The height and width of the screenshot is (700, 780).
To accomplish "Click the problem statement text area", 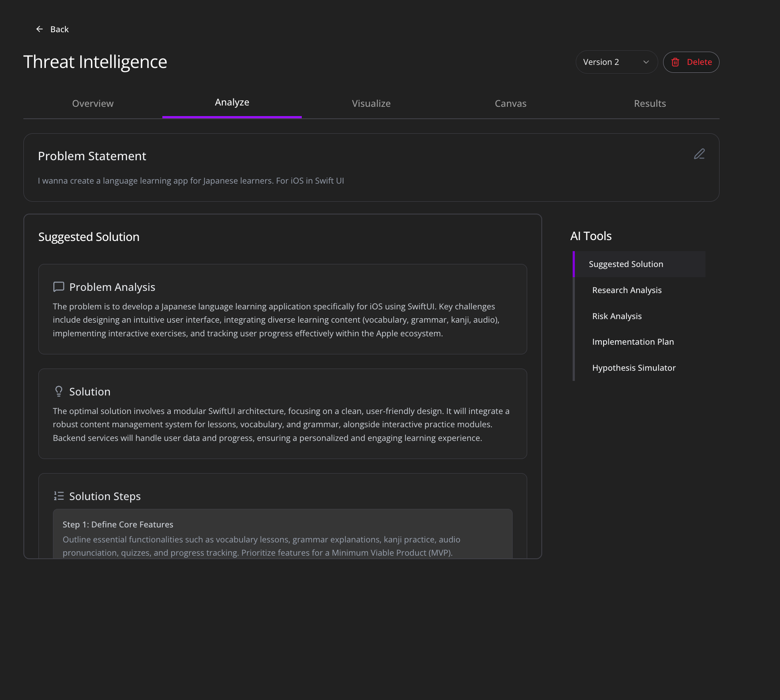I will click(191, 181).
